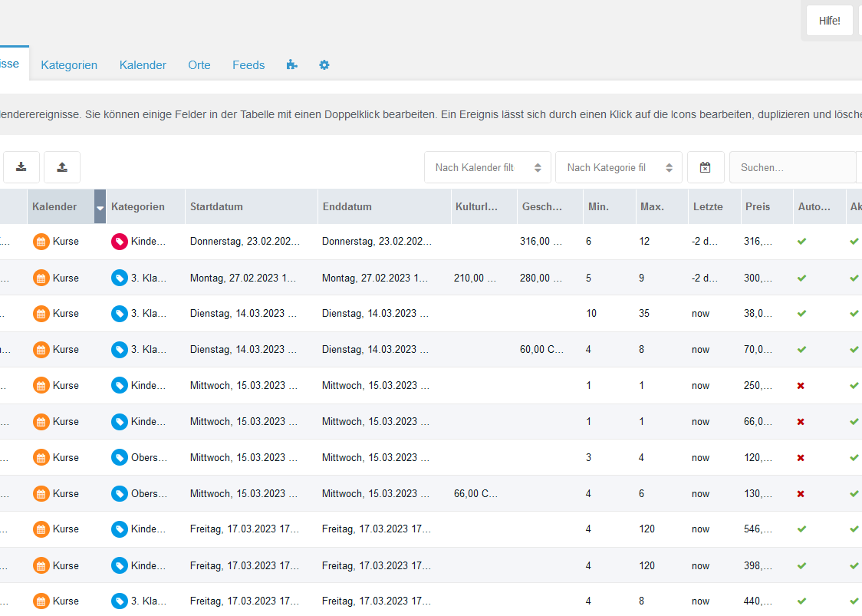Switch to the Orte tab
The width and height of the screenshot is (862, 616).
pos(199,65)
